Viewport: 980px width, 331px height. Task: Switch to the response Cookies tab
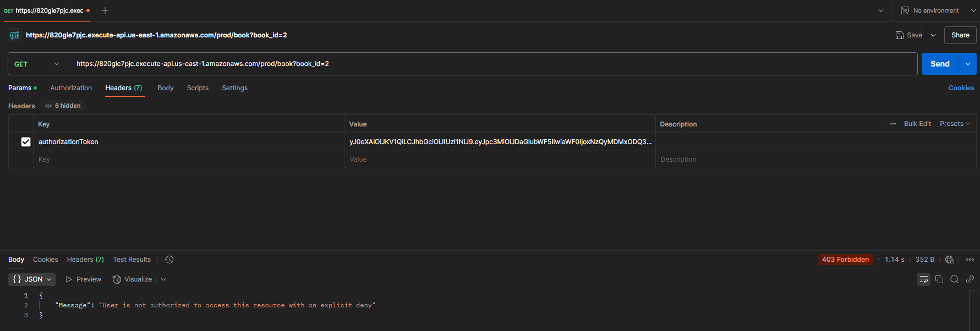click(46, 260)
